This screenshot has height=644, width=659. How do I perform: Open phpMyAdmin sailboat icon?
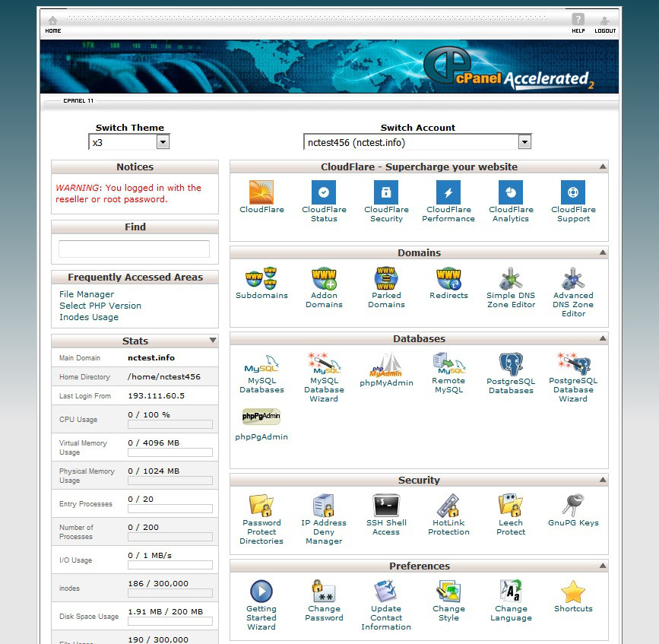point(386,365)
